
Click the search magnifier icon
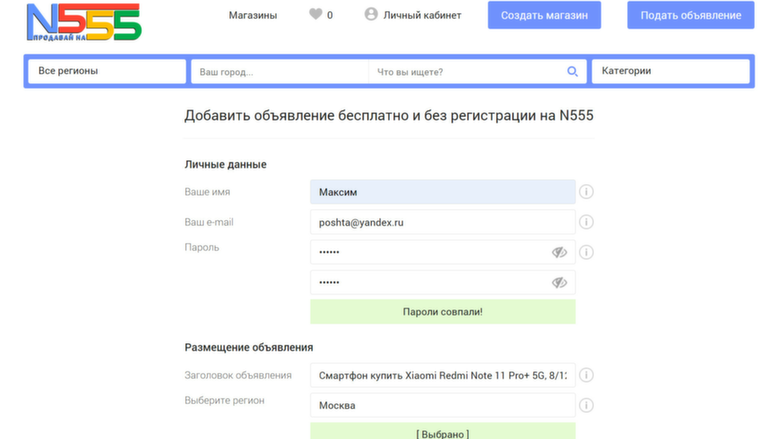tap(573, 72)
